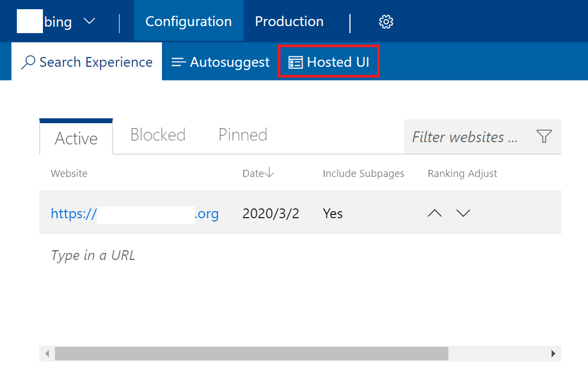Screen dimensions: 588x381
Task: Click the Search Experience magnifier icon
Action: 28,62
